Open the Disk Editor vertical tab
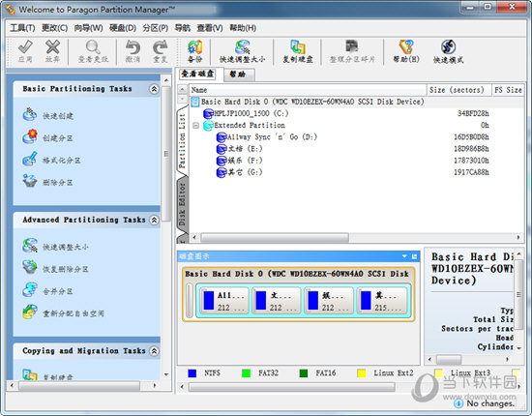 tap(182, 204)
